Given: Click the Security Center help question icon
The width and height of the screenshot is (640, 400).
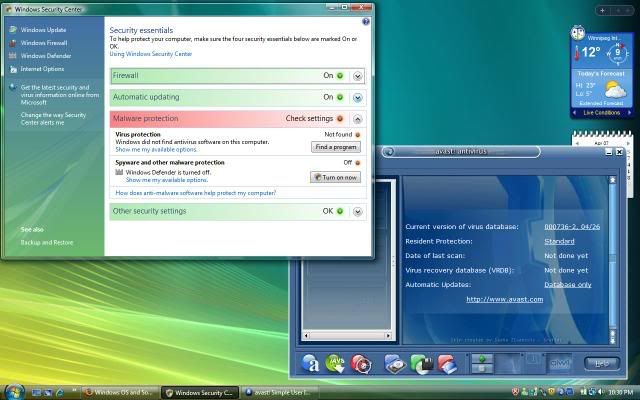Looking at the screenshot, I should click(x=366, y=22).
